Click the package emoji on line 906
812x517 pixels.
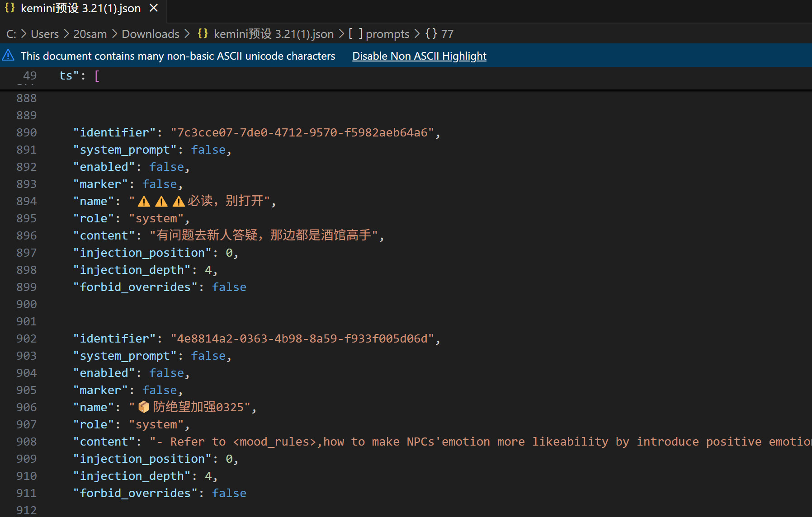point(144,407)
